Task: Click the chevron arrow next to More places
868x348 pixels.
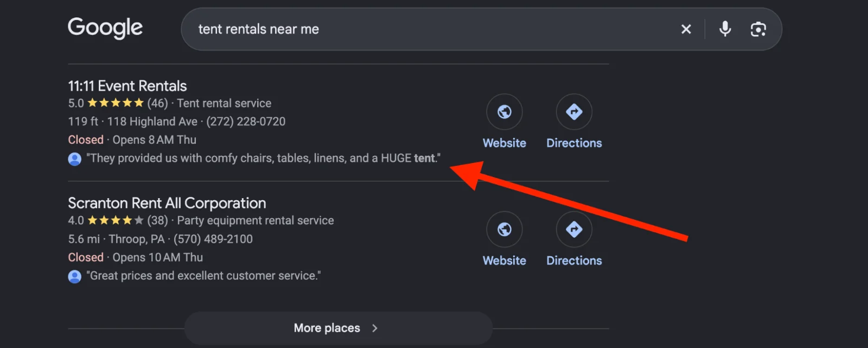Action: coord(374,328)
